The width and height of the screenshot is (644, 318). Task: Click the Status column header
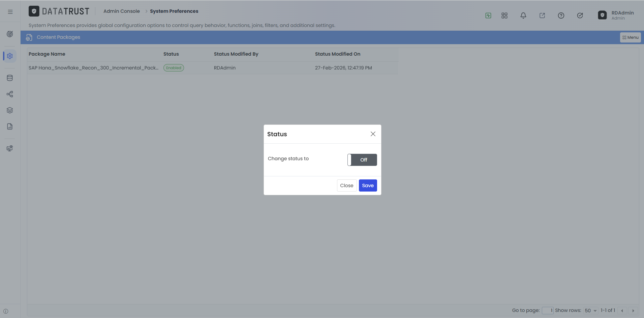click(171, 54)
